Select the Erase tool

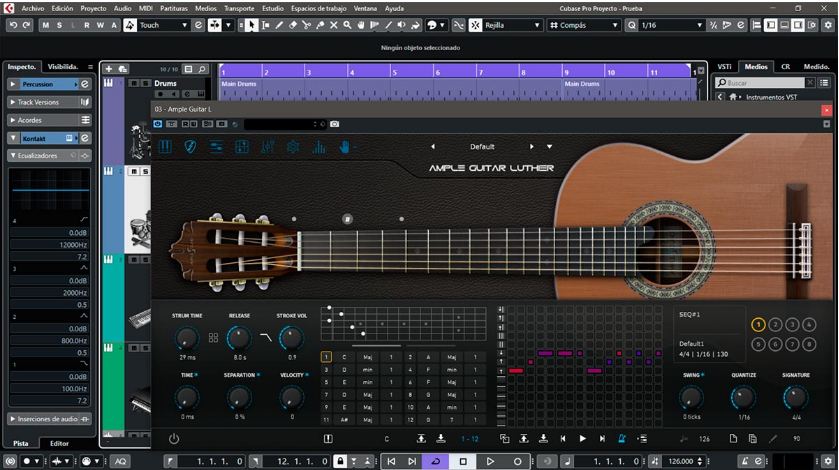(x=293, y=25)
